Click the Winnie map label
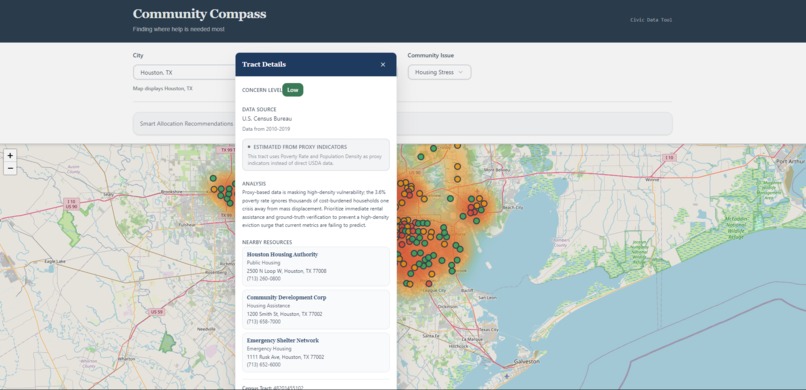Image resolution: width=806 pixels, height=390 pixels. (652, 180)
